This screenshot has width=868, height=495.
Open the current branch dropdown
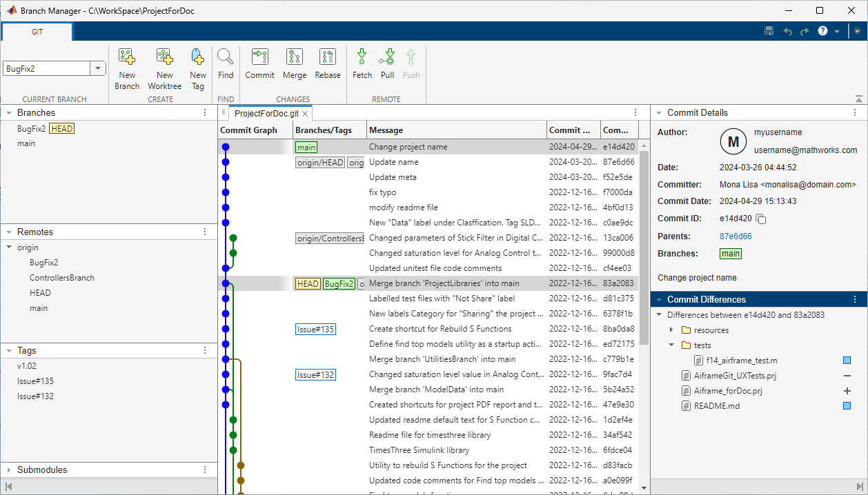point(97,68)
